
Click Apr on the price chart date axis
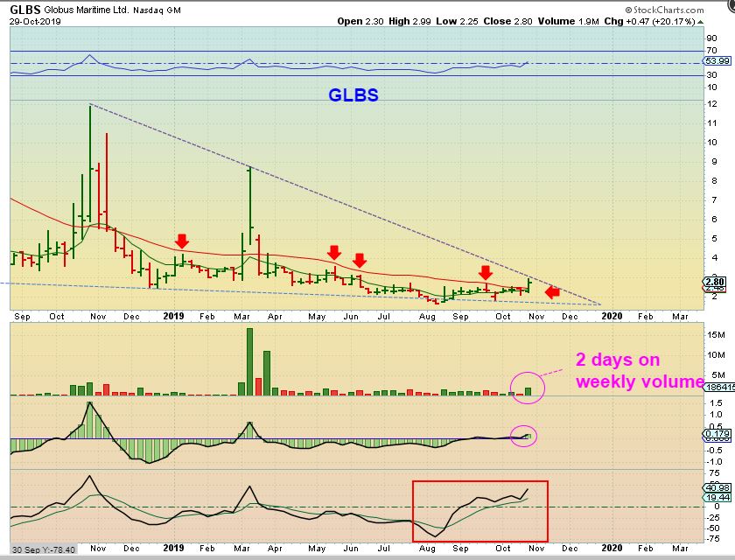tap(275, 317)
